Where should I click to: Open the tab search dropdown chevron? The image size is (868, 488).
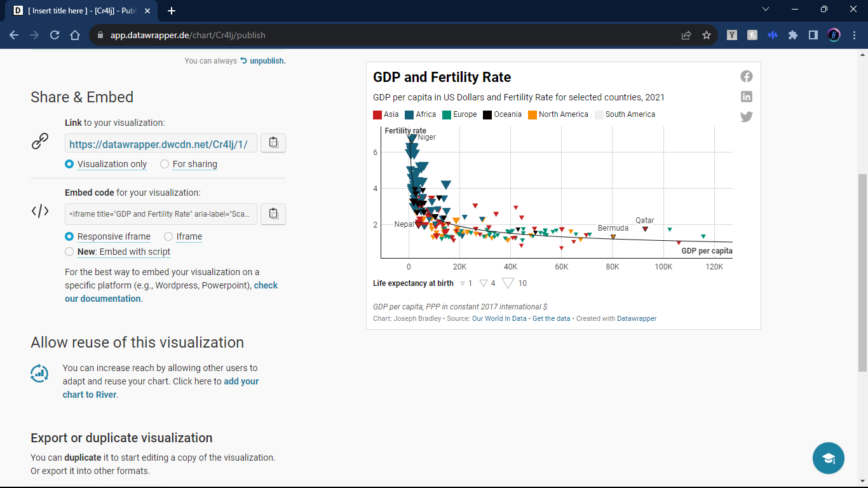pos(766,10)
